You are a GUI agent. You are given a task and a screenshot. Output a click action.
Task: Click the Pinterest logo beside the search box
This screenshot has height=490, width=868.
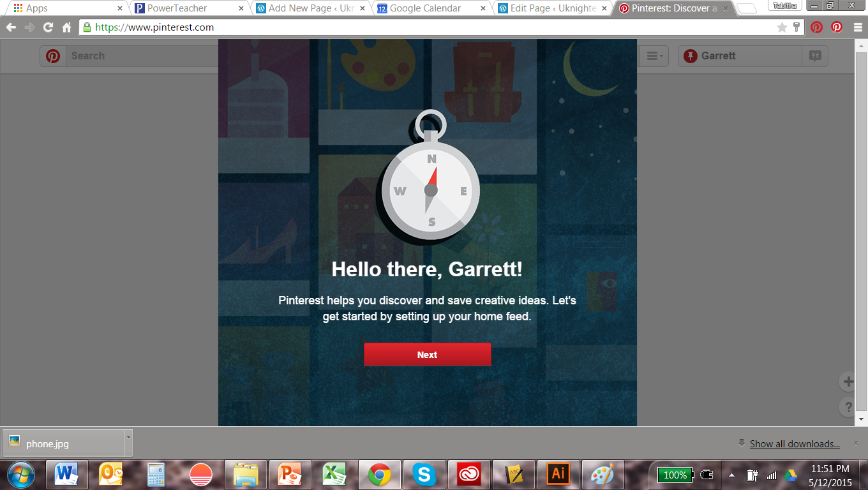[x=53, y=56]
